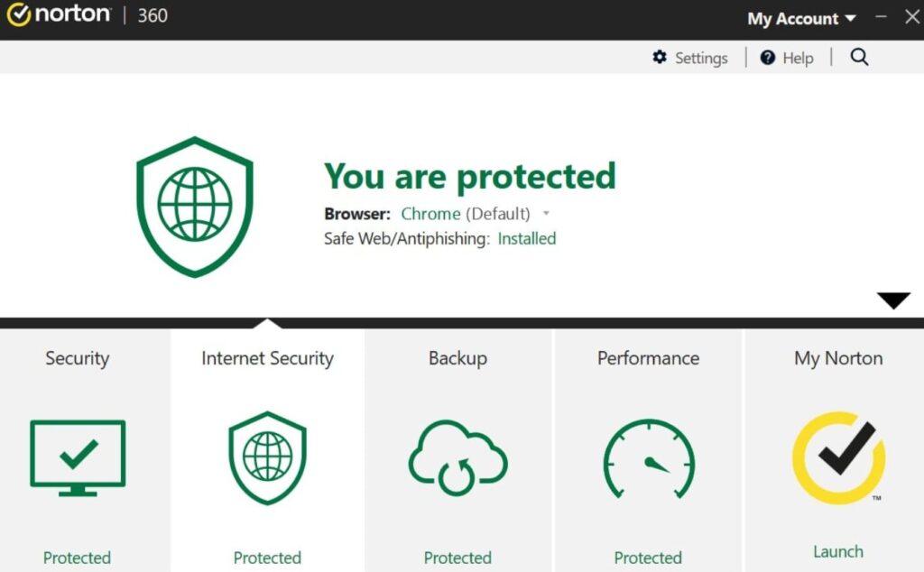Click Protected status under Performance
Image resolution: width=924 pixels, height=572 pixels.
648,558
